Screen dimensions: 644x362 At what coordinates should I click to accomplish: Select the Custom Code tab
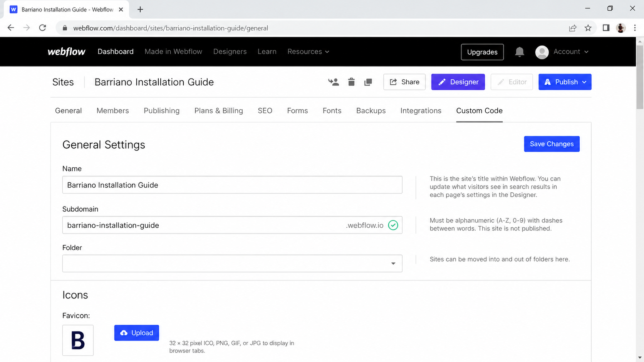pos(480,111)
